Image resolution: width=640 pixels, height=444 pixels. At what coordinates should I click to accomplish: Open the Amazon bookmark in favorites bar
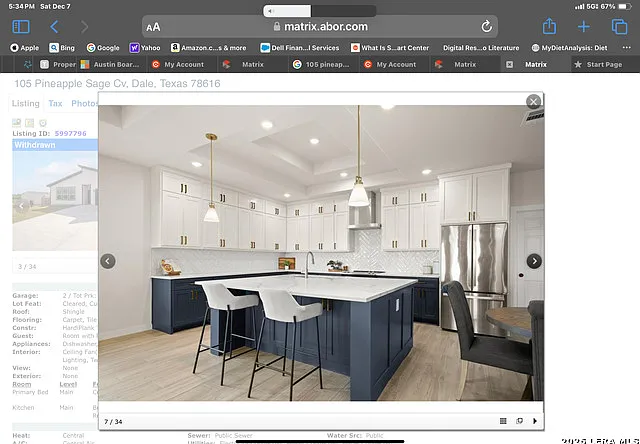click(209, 48)
